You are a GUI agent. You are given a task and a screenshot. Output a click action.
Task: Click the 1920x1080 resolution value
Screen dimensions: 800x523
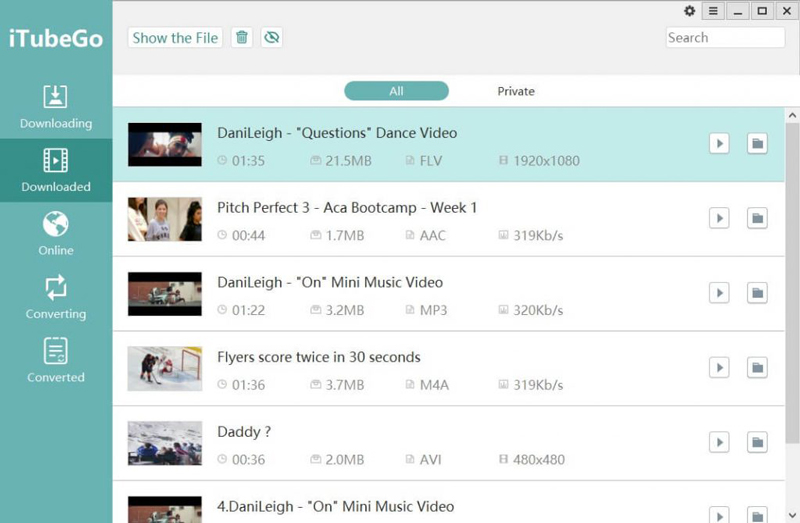(546, 161)
